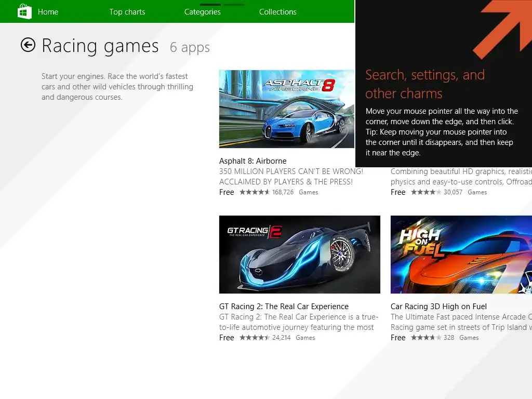Image resolution: width=532 pixels, height=399 pixels.
Task: Click the High on Fuel Free price label
Action: pyautogui.click(x=398, y=338)
